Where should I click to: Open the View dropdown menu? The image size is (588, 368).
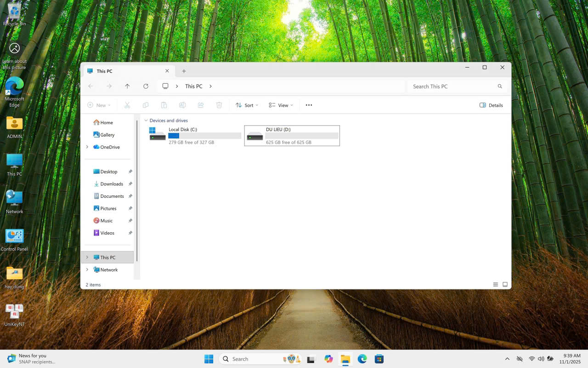click(281, 105)
